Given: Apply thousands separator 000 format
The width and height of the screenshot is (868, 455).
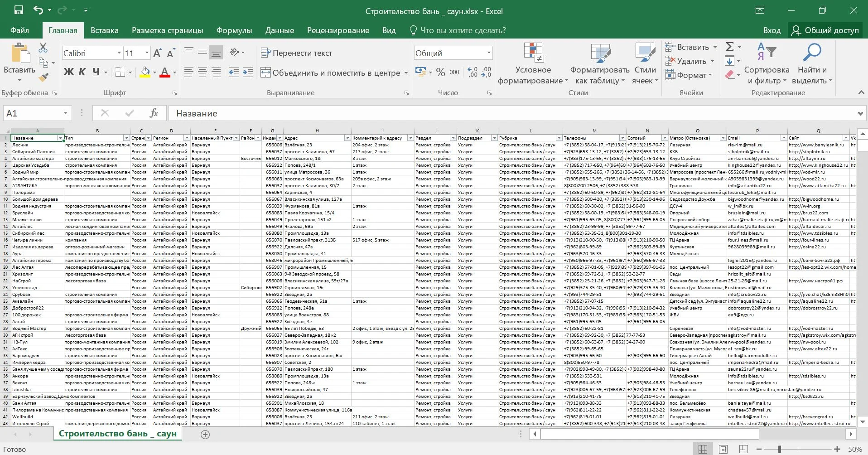Looking at the screenshot, I should click(454, 72).
